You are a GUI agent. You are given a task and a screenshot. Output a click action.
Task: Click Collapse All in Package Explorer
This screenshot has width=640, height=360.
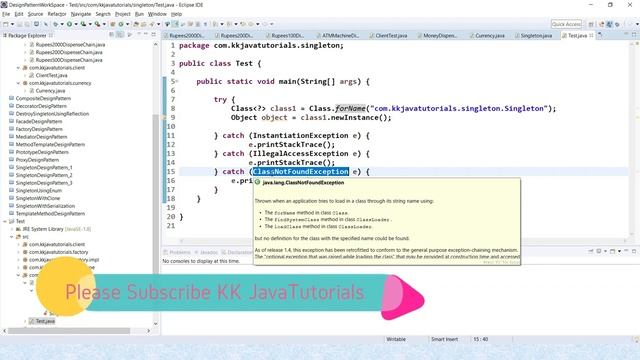tap(111, 35)
